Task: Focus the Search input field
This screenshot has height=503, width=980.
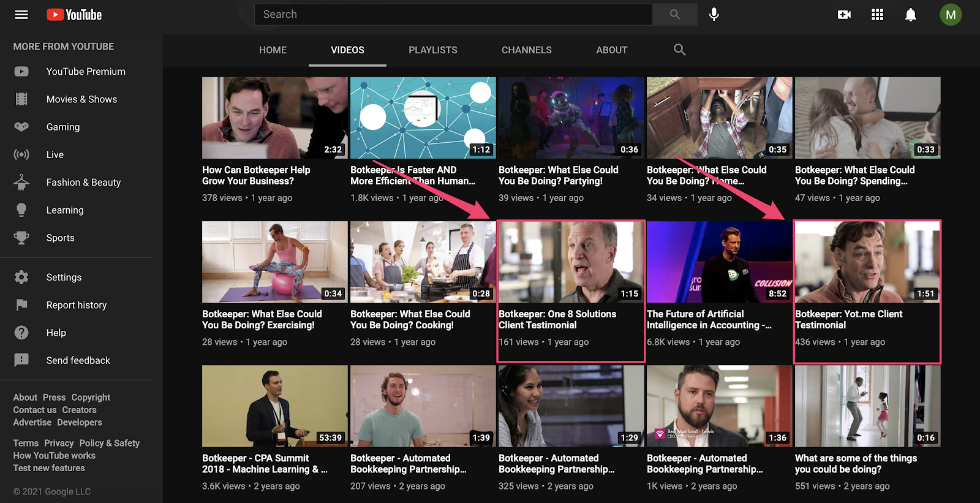Action: pos(453,14)
